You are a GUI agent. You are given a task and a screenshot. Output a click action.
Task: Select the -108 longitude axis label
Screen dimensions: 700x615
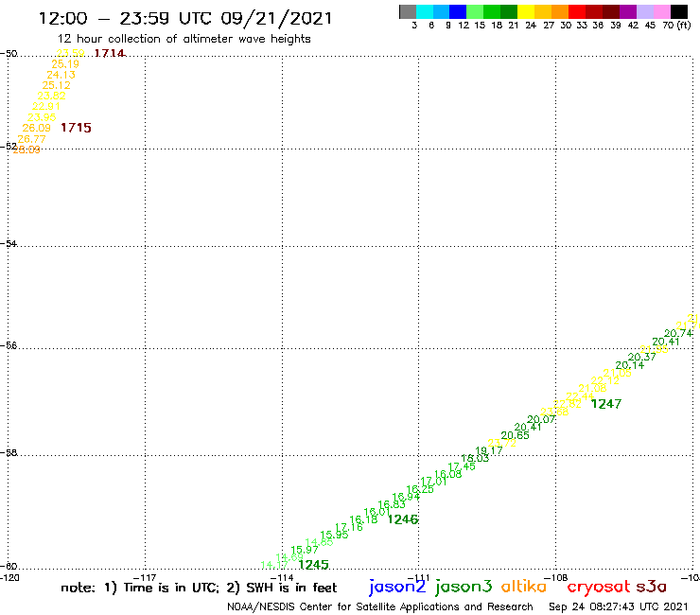(x=556, y=578)
